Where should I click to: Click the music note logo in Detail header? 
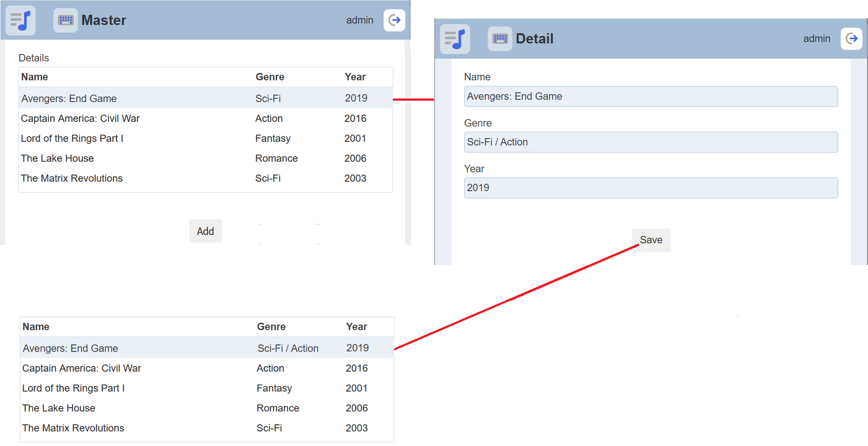point(455,39)
